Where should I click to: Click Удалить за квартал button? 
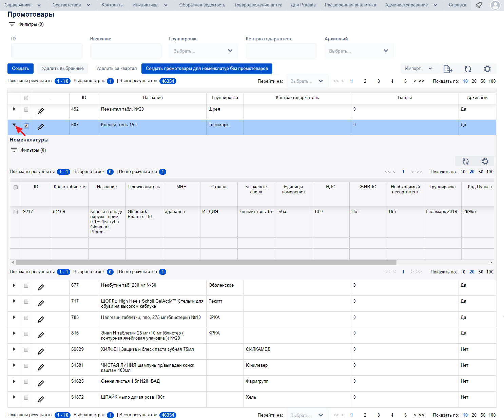coord(116,69)
